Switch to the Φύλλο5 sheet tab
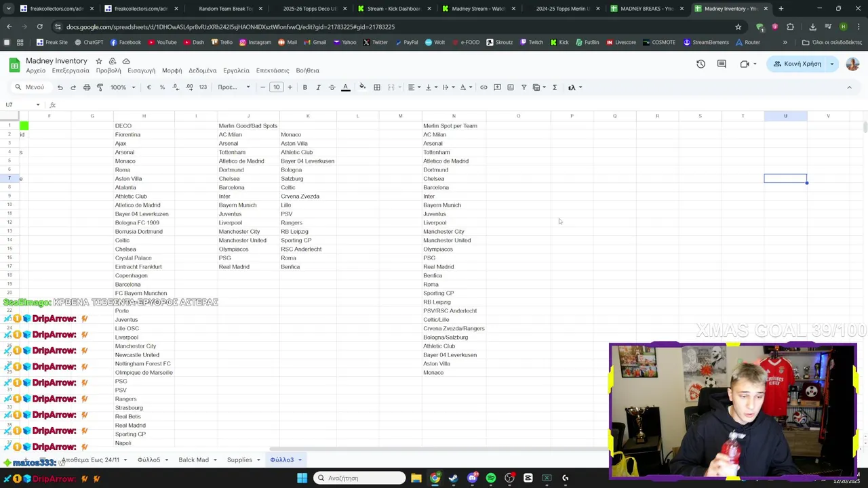The height and width of the screenshot is (488, 868). point(149,460)
